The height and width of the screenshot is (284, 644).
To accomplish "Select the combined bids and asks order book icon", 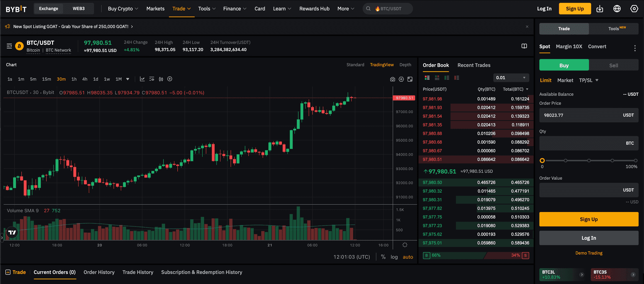I will pyautogui.click(x=427, y=78).
